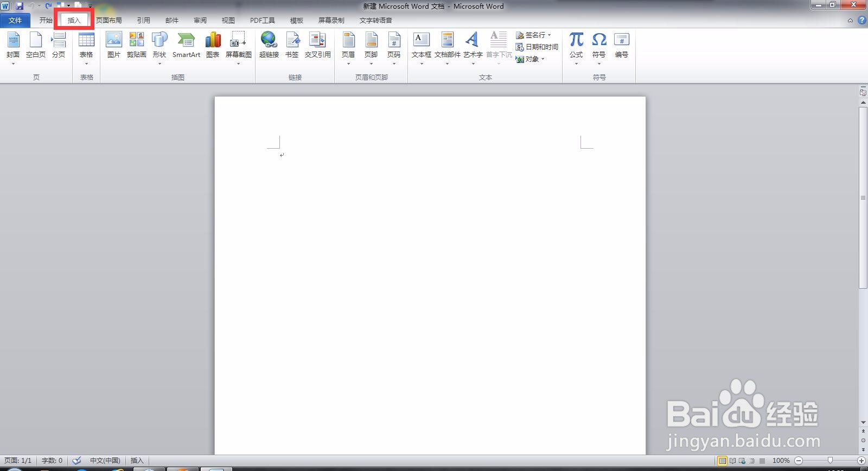Insert a symbol (符号) Omega icon
The image size is (868, 471).
click(x=599, y=40)
